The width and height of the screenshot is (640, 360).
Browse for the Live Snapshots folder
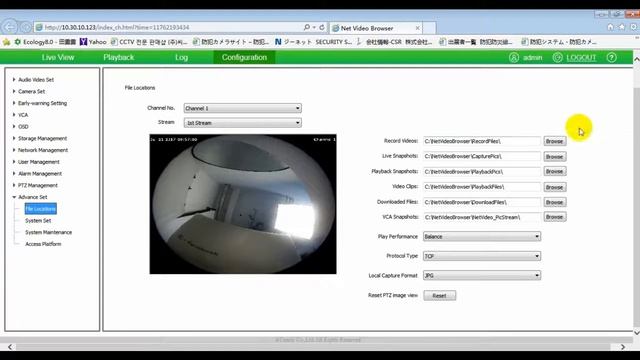coord(554,156)
